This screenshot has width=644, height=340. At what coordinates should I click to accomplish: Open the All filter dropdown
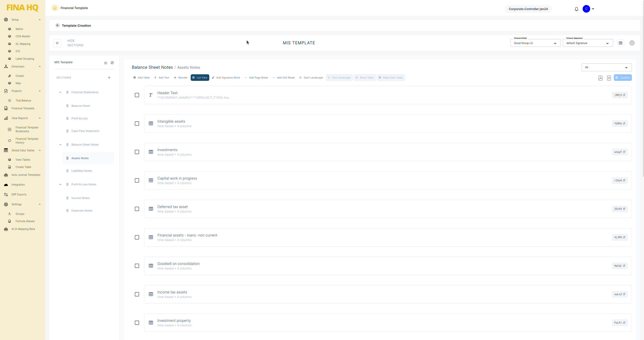(606, 67)
